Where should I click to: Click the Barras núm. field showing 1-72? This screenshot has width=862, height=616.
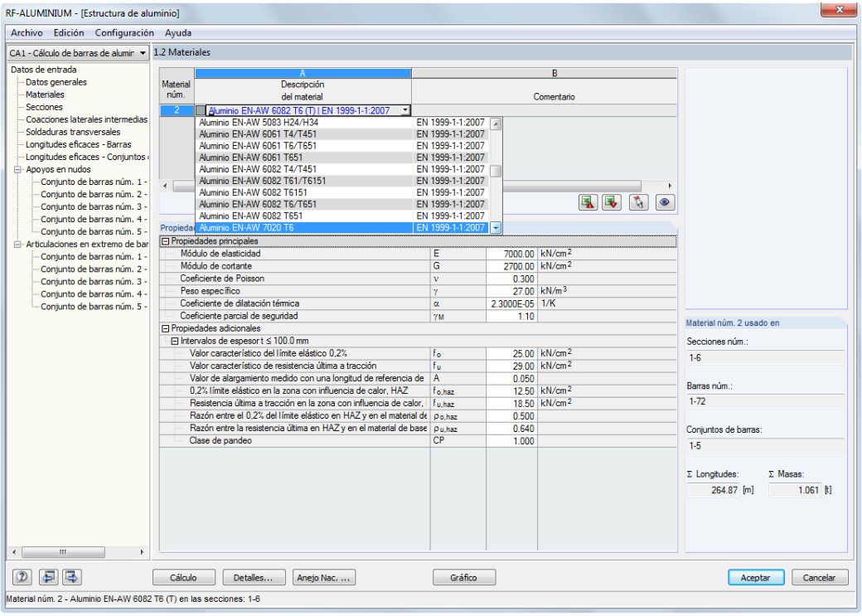click(765, 401)
